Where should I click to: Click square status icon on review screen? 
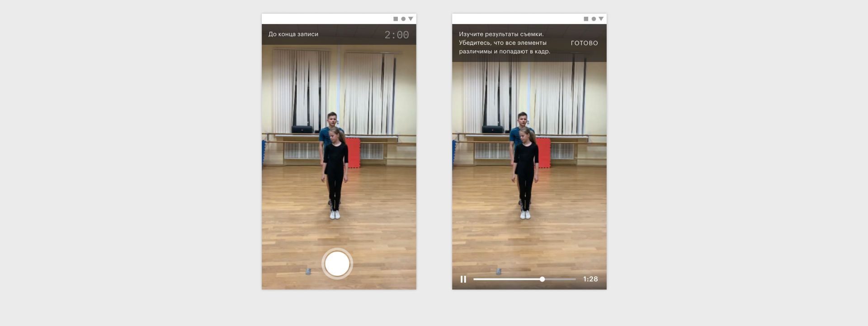pos(586,19)
